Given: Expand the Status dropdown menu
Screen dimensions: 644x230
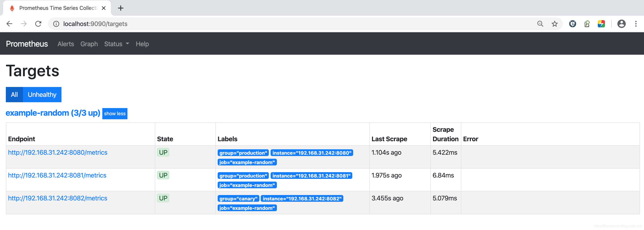Looking at the screenshot, I should pyautogui.click(x=116, y=44).
